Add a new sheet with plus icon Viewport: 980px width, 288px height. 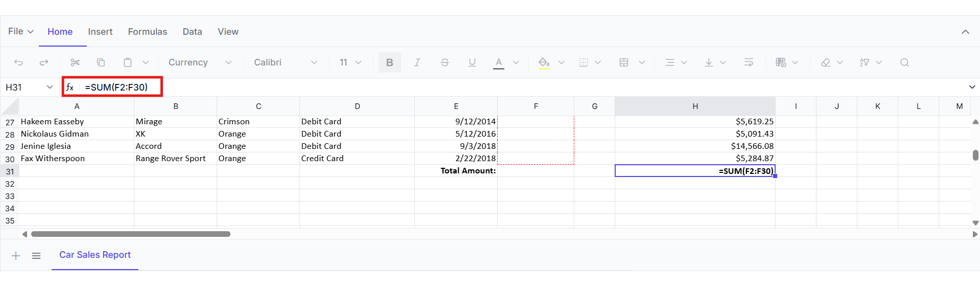[16, 256]
